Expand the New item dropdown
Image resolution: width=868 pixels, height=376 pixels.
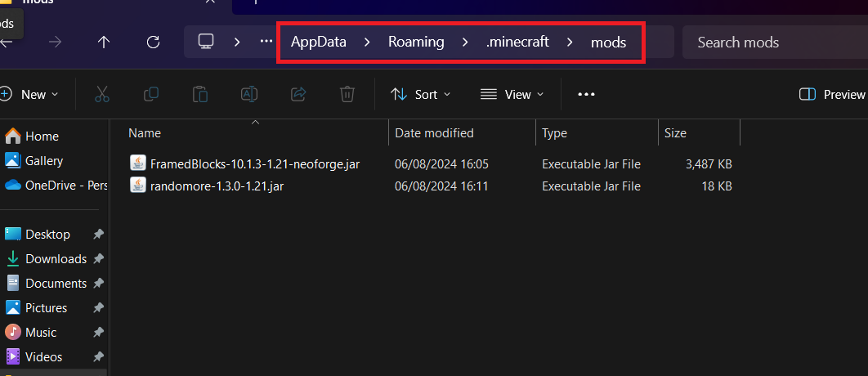29,94
